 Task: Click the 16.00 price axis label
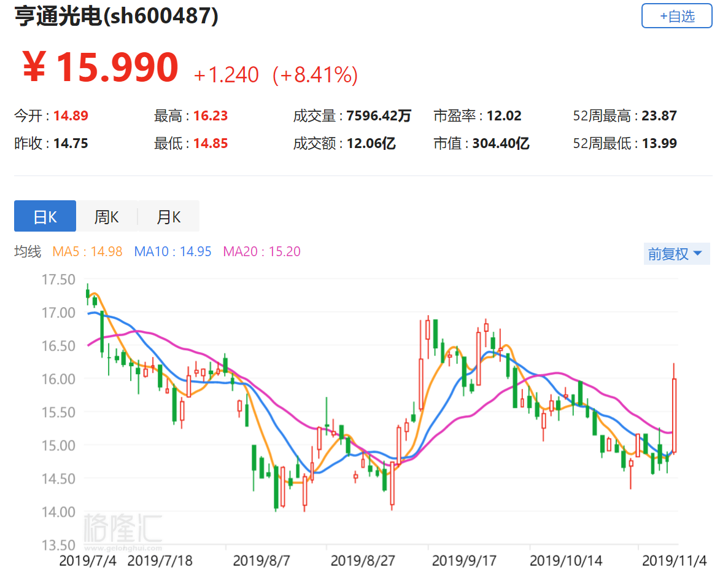(x=58, y=379)
